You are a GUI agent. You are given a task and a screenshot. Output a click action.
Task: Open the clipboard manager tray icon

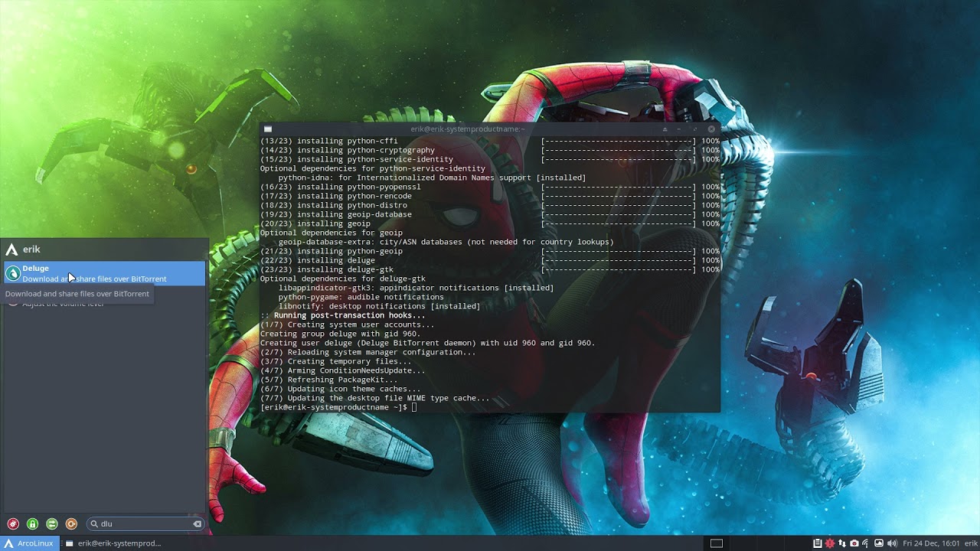point(817,543)
